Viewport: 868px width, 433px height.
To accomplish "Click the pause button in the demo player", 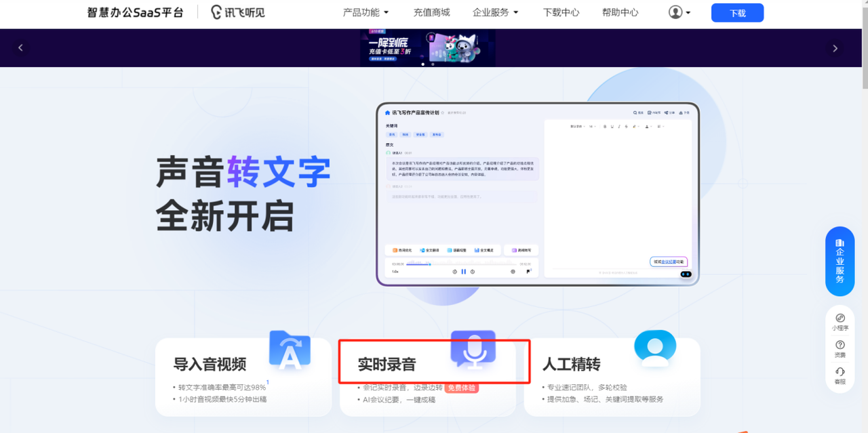I will click(464, 272).
